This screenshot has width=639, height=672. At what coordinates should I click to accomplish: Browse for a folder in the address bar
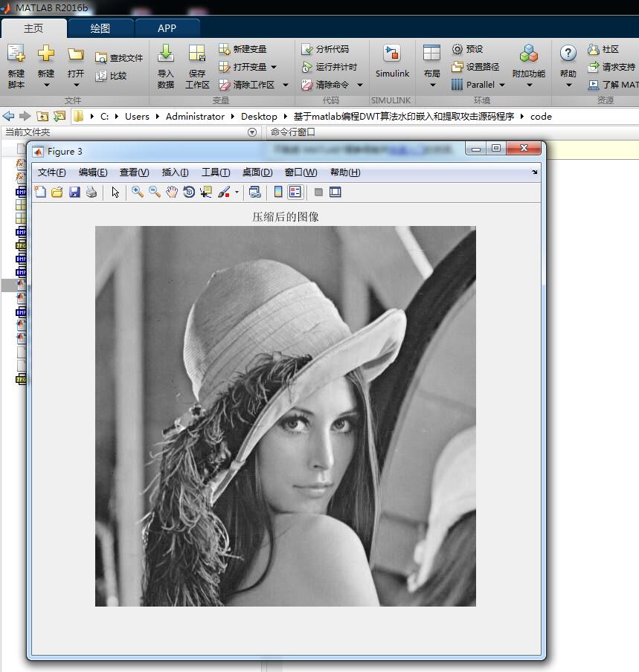pos(60,116)
